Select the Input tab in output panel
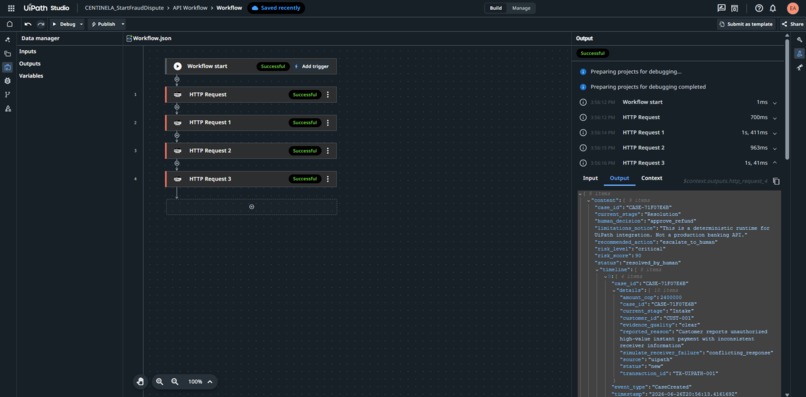Viewport: 806px width, 397px height. pos(590,178)
